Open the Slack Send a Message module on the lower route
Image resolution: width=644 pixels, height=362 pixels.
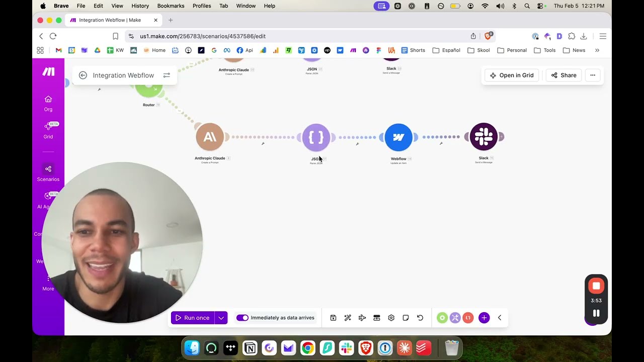pyautogui.click(x=484, y=137)
